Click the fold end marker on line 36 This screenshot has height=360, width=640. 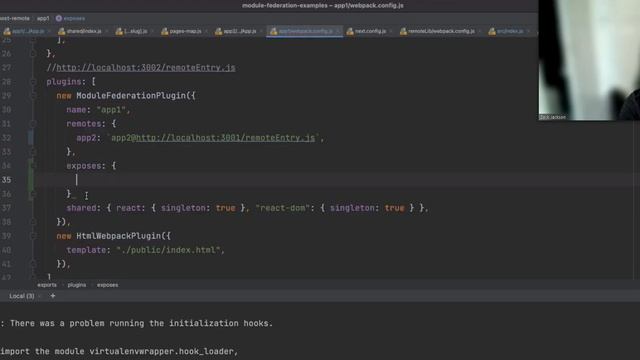[x=33, y=194]
